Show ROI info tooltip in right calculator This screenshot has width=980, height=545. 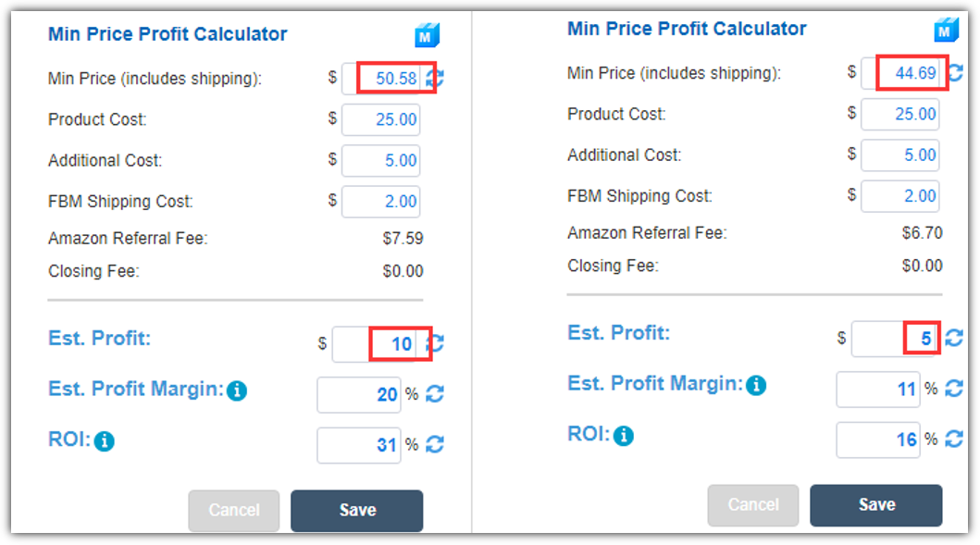click(x=623, y=436)
